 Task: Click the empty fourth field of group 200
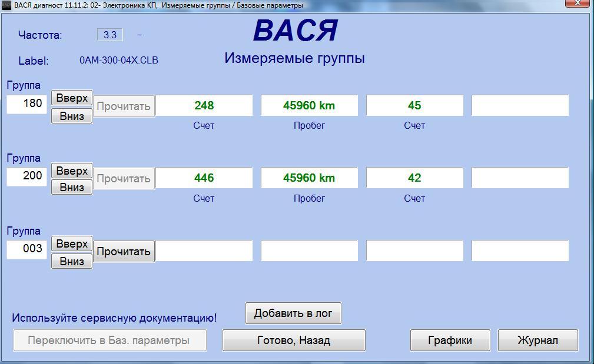click(x=520, y=178)
